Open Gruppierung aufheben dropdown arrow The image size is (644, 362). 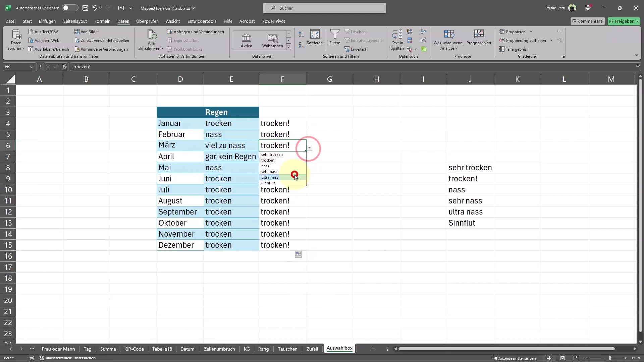(551, 41)
